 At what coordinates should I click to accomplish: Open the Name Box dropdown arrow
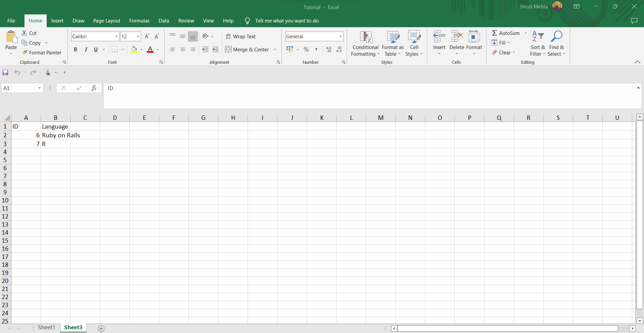tap(39, 88)
